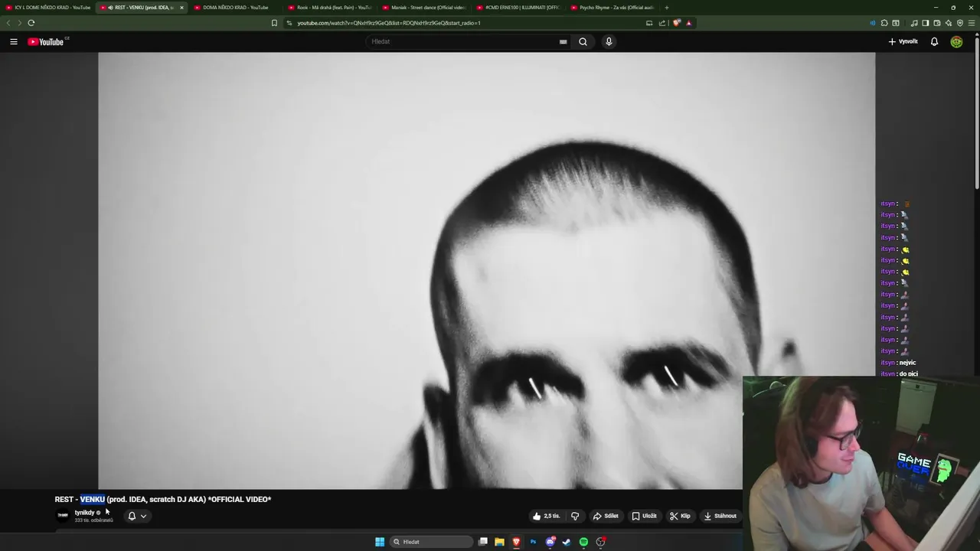980x551 pixels.
Task: Open Discord from the taskbar
Action: click(550, 542)
